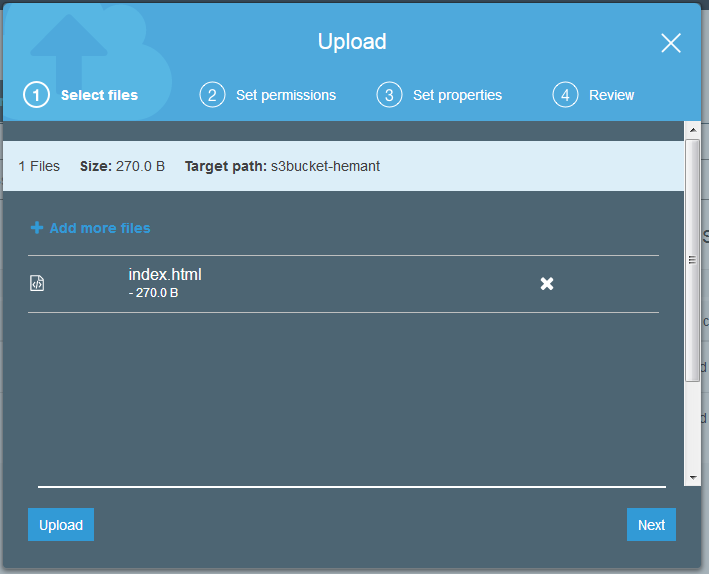The image size is (709, 574).
Task: Click the HTML file icon beside index.html
Action: pos(37,283)
